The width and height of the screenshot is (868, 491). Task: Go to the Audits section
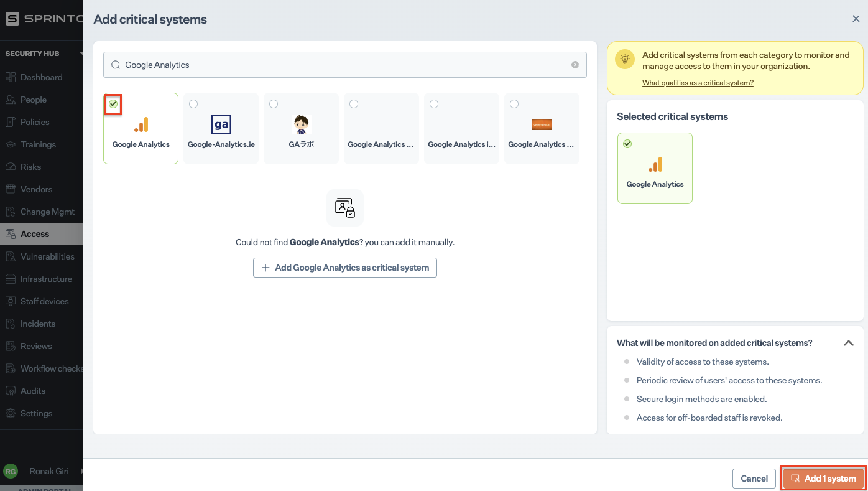click(x=41, y=391)
